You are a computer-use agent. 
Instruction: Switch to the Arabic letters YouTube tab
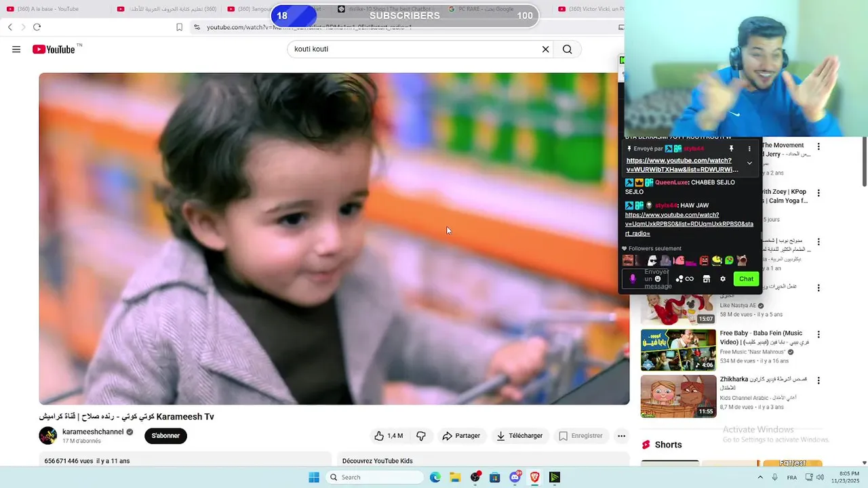167,9
